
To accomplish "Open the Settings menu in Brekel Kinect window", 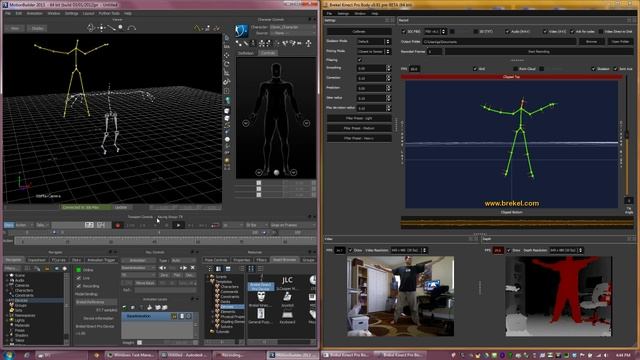I will point(343,13).
